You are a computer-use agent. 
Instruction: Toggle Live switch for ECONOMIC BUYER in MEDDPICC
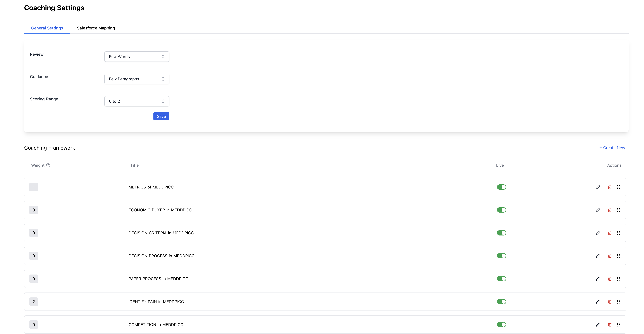click(x=501, y=210)
